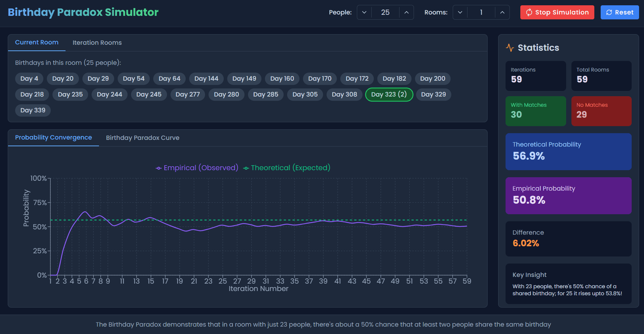Open the Birthday Paradox Curve tab
The width and height of the screenshot is (644, 334).
(x=142, y=138)
